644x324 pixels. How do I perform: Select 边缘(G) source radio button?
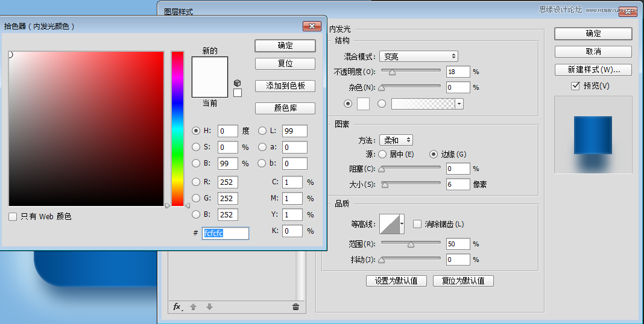tap(434, 154)
